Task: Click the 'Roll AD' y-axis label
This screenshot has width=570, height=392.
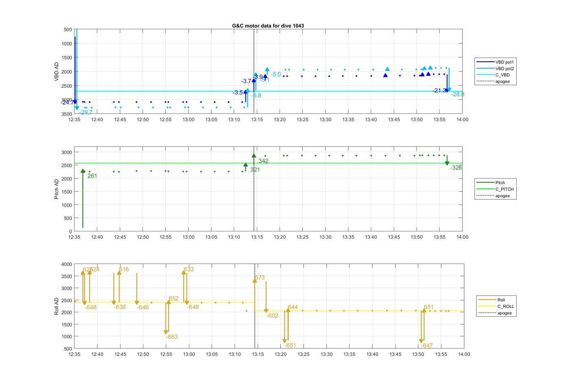Action: pos(57,306)
